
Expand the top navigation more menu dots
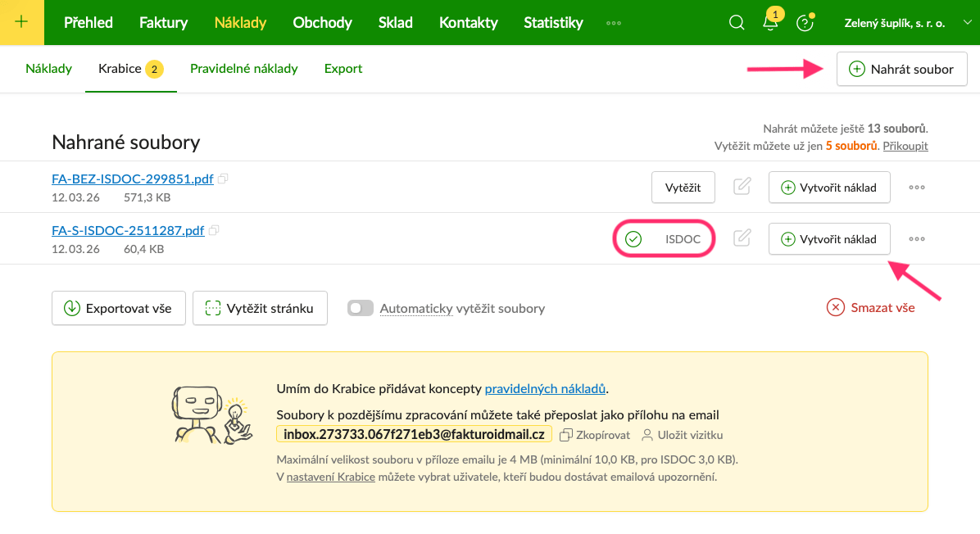point(613,23)
